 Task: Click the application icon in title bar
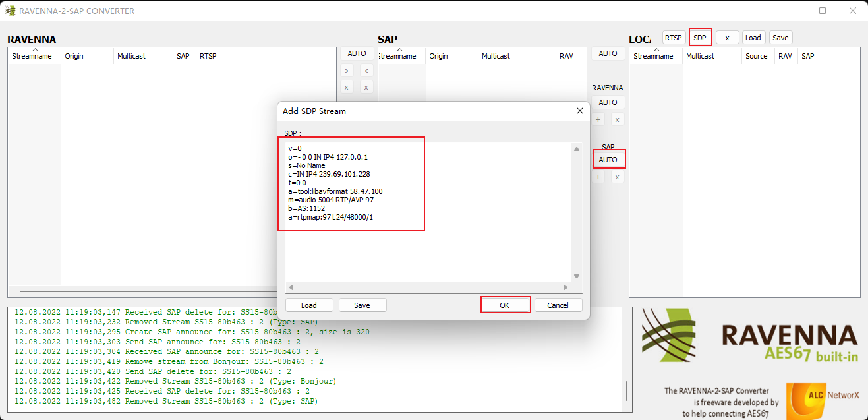pos(10,11)
